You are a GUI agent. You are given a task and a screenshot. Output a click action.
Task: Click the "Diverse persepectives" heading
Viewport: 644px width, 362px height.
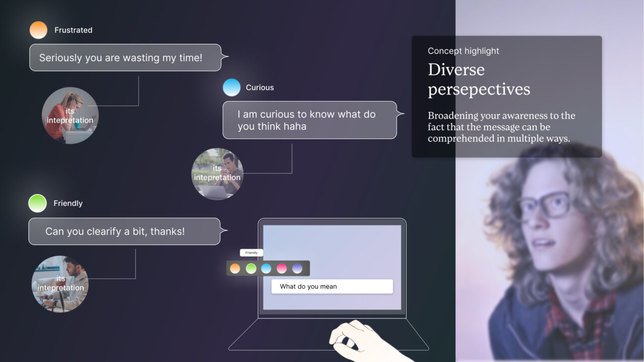point(478,79)
